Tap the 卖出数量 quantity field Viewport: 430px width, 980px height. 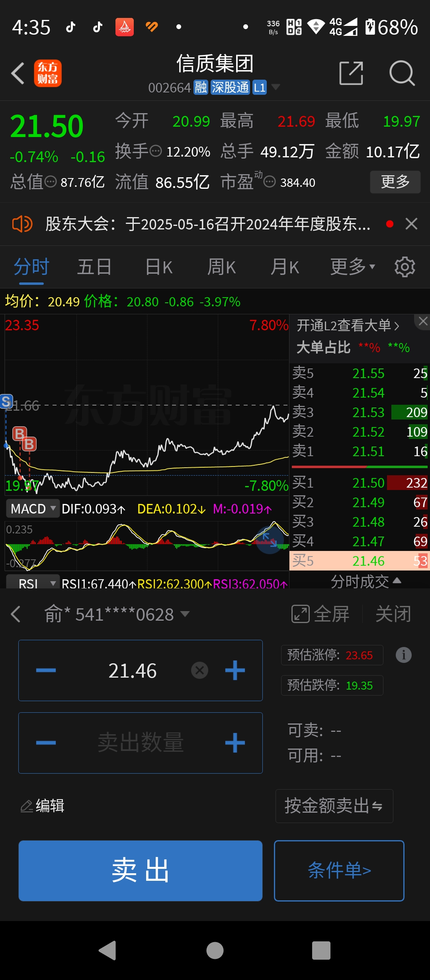(141, 743)
